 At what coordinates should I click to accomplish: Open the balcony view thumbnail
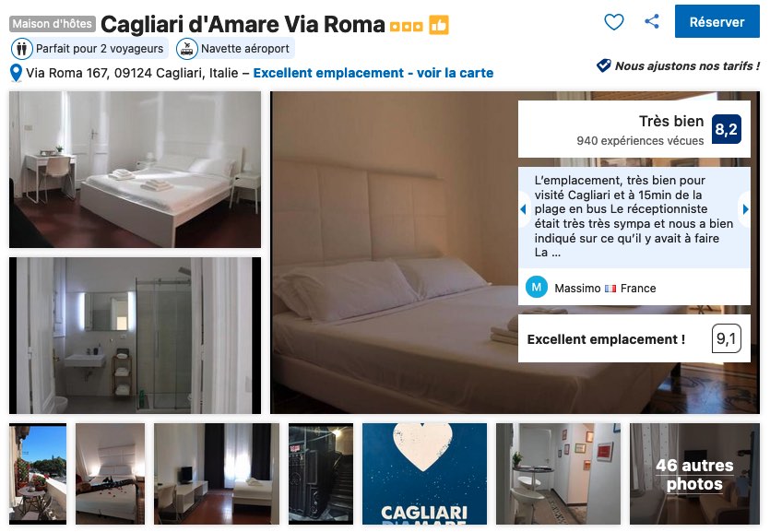pyautogui.click(x=38, y=474)
